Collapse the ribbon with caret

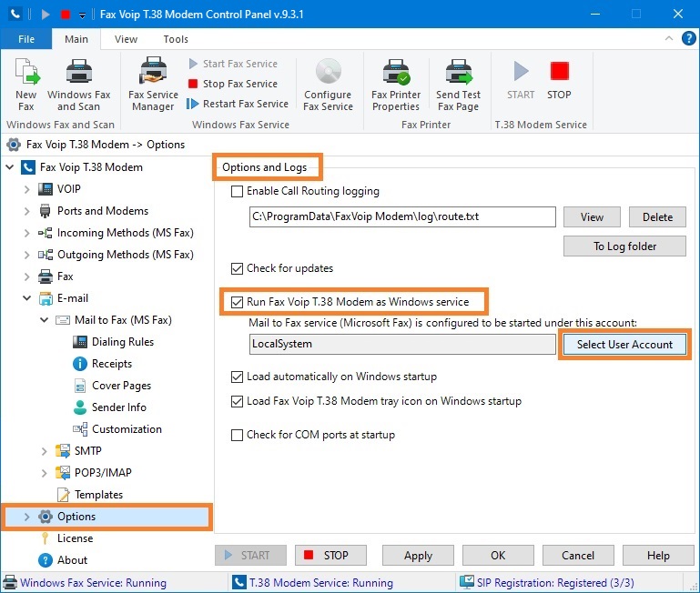pyautogui.click(x=669, y=38)
